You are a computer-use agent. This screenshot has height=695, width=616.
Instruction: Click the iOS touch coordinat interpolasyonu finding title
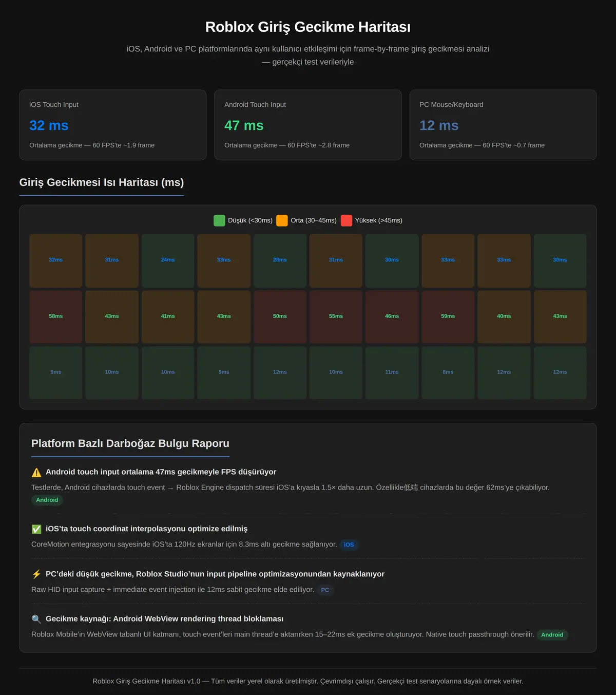pyautogui.click(x=147, y=529)
